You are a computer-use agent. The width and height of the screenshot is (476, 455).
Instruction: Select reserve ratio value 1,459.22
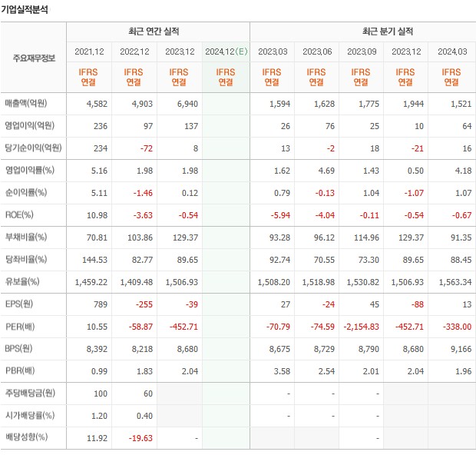tap(91, 282)
